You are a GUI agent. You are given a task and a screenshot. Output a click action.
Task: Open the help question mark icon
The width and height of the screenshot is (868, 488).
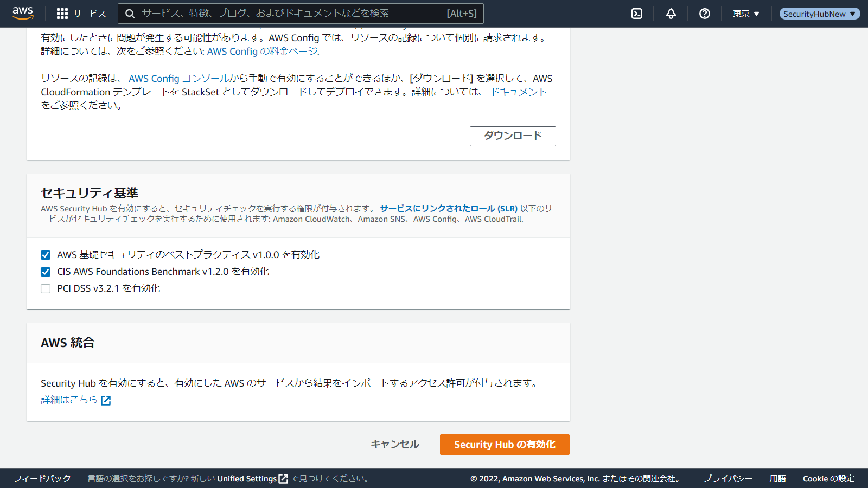(x=705, y=14)
